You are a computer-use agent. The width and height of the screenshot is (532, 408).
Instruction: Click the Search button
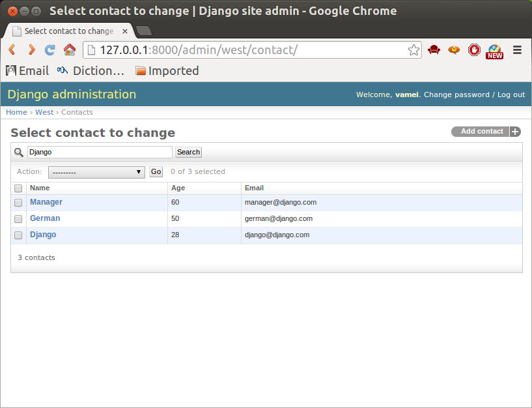(188, 152)
